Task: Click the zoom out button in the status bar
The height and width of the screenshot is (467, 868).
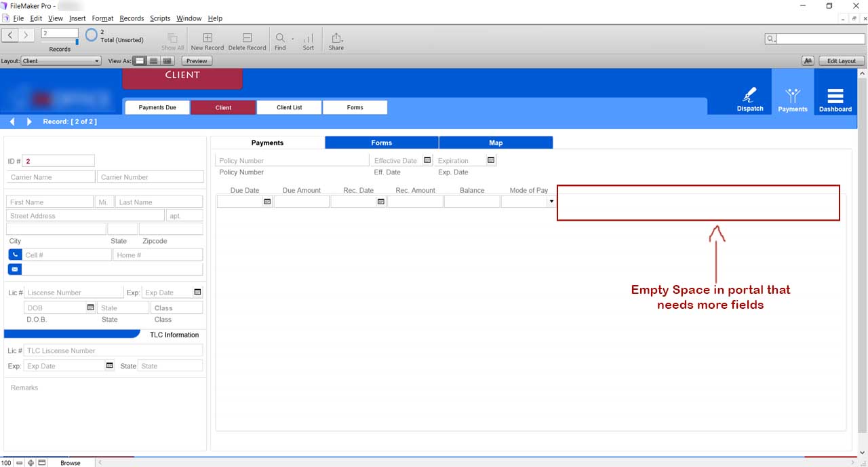Action: point(20,463)
